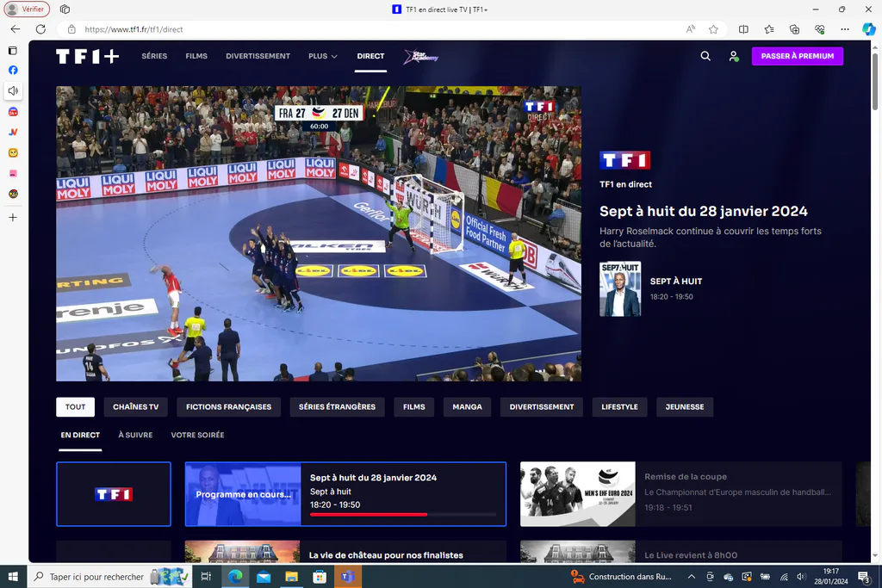The width and height of the screenshot is (882, 588).
Task: Open the split screen view icon
Action: pos(743,29)
